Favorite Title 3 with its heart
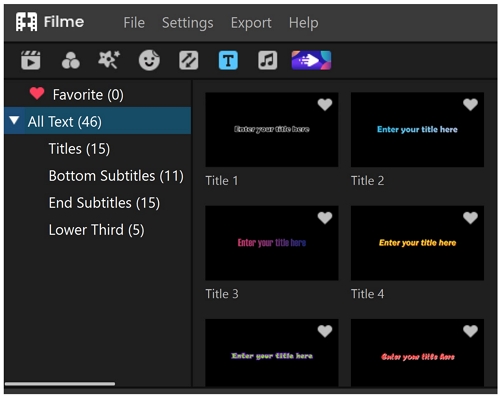Image resolution: width=500 pixels, height=396 pixels. pos(325,218)
